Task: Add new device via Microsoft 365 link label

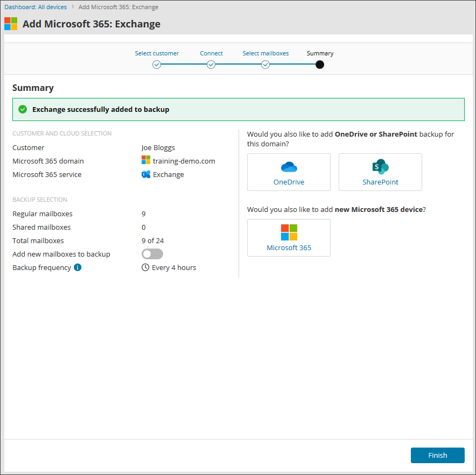Action: click(289, 247)
